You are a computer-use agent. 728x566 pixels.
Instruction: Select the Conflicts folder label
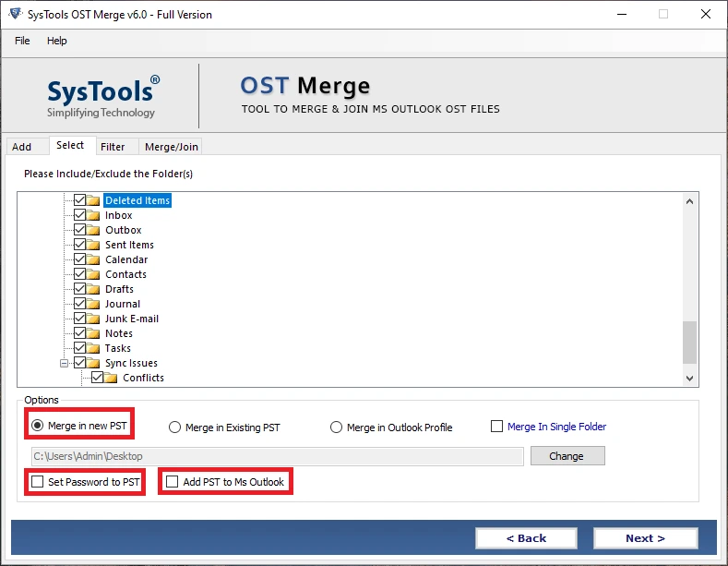pyautogui.click(x=143, y=378)
